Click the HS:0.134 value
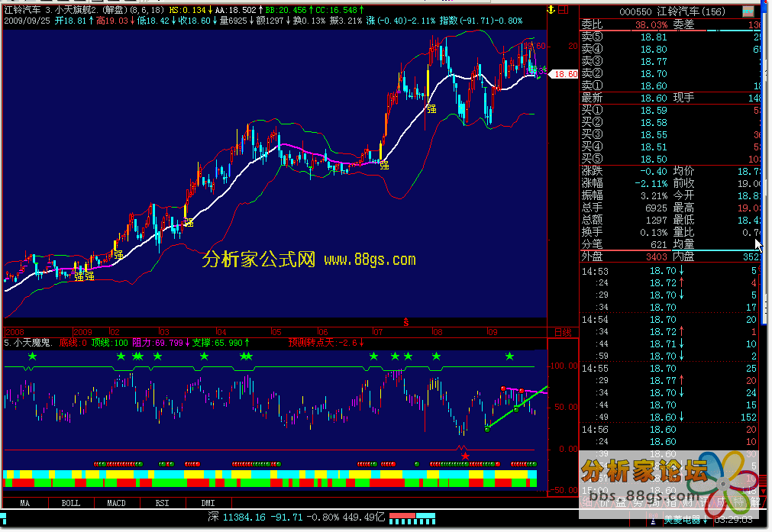The height and width of the screenshot is (532, 772). (x=188, y=10)
